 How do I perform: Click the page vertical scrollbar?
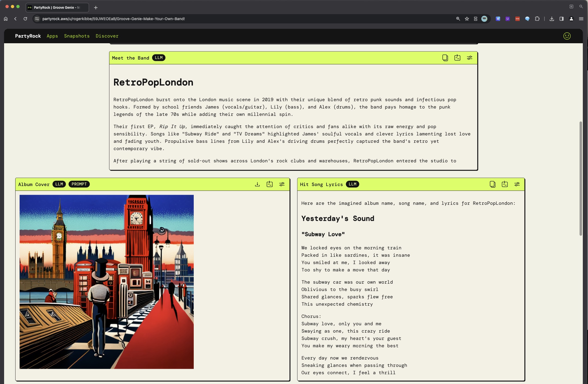click(580, 178)
